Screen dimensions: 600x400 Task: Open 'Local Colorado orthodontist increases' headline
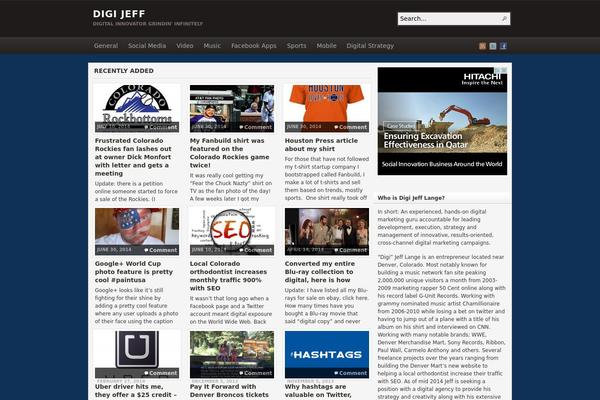point(228,276)
